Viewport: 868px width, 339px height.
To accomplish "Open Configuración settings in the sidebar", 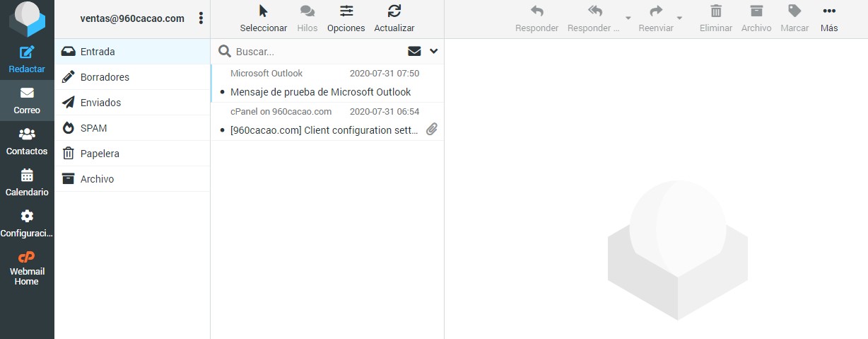I will click(x=27, y=224).
